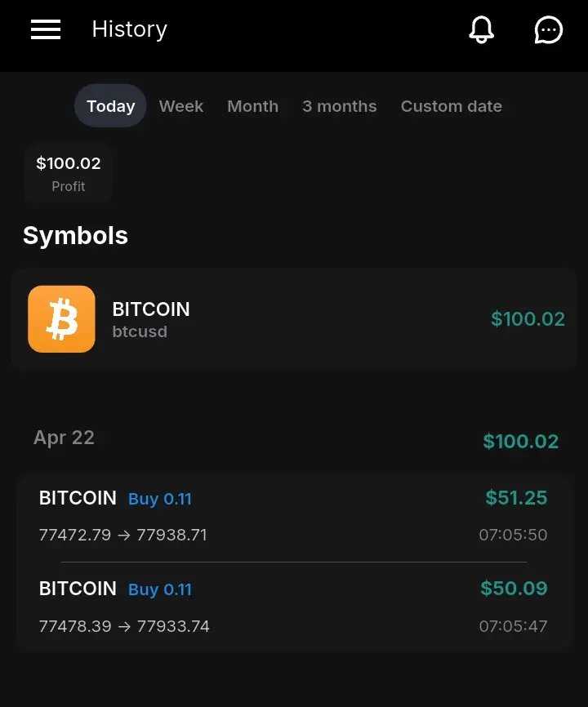The height and width of the screenshot is (707, 588).
Task: Switch to the Month tab
Action: point(252,106)
